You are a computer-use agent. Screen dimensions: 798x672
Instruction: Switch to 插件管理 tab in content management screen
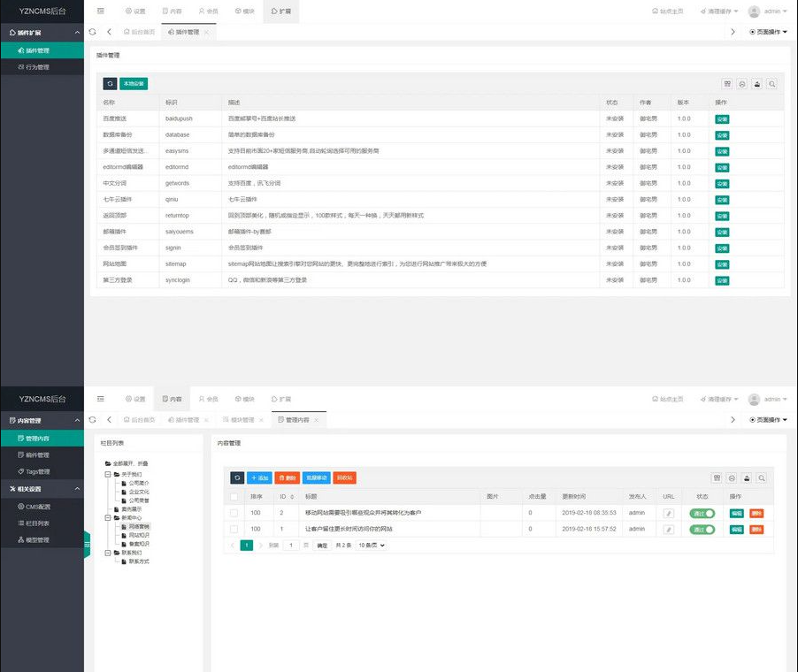click(x=184, y=420)
